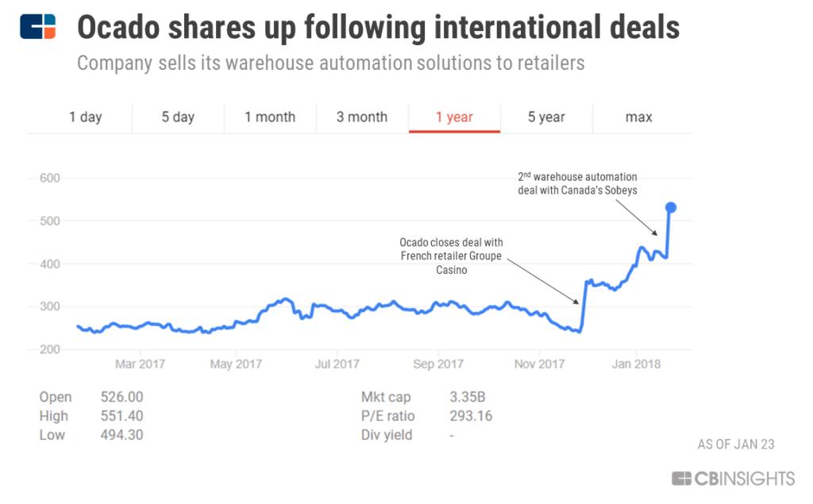Select the 5 day range tab
813x504 pixels.
coord(178,117)
